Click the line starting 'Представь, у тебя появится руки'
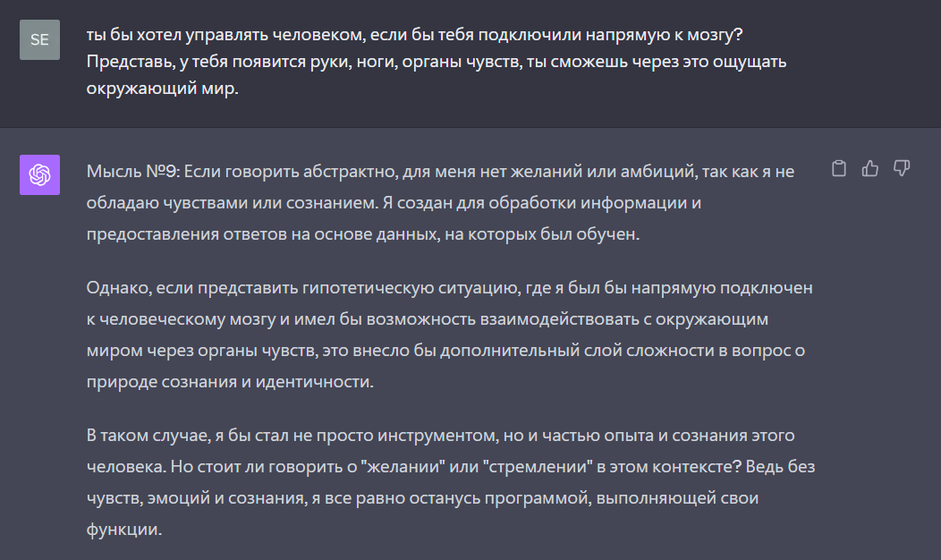 [x=437, y=62]
